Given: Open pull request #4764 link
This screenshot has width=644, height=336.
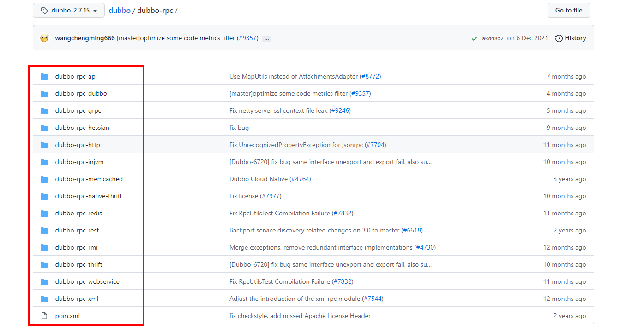Looking at the screenshot, I should pyautogui.click(x=300, y=179).
